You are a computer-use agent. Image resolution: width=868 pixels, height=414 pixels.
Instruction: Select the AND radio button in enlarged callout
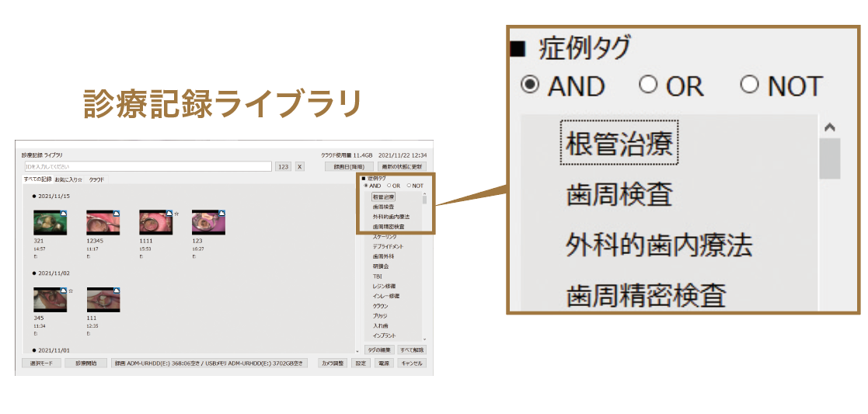click(530, 85)
